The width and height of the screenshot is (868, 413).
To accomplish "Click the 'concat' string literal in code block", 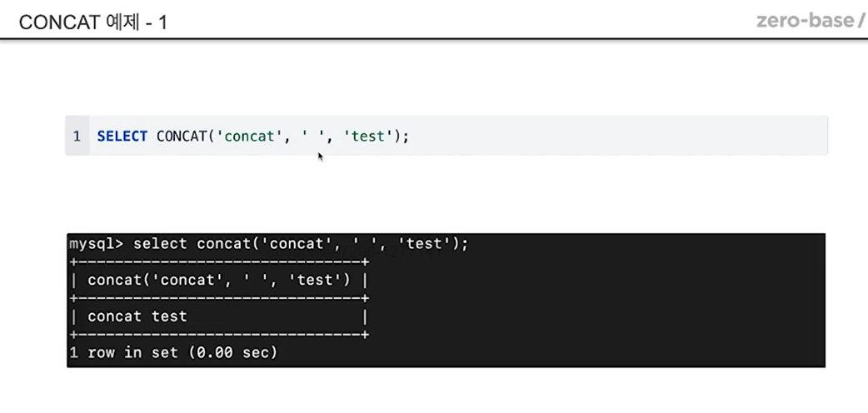I will pyautogui.click(x=249, y=137).
